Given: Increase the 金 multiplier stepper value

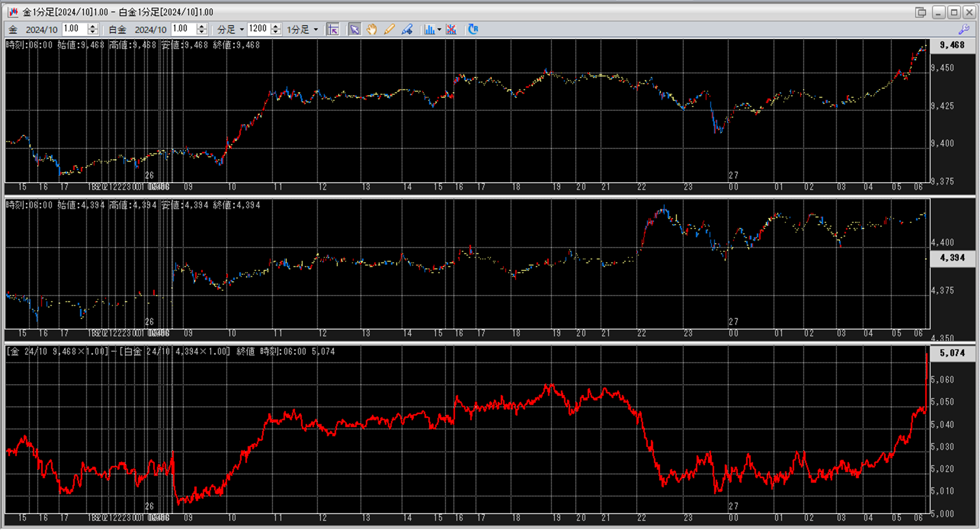Looking at the screenshot, I should click(93, 26).
